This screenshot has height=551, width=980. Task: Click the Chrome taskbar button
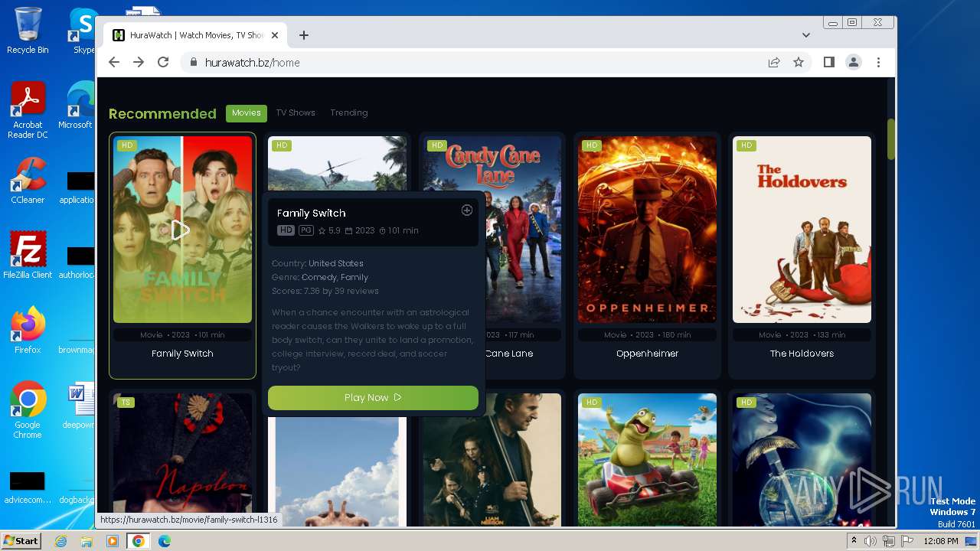coord(138,541)
